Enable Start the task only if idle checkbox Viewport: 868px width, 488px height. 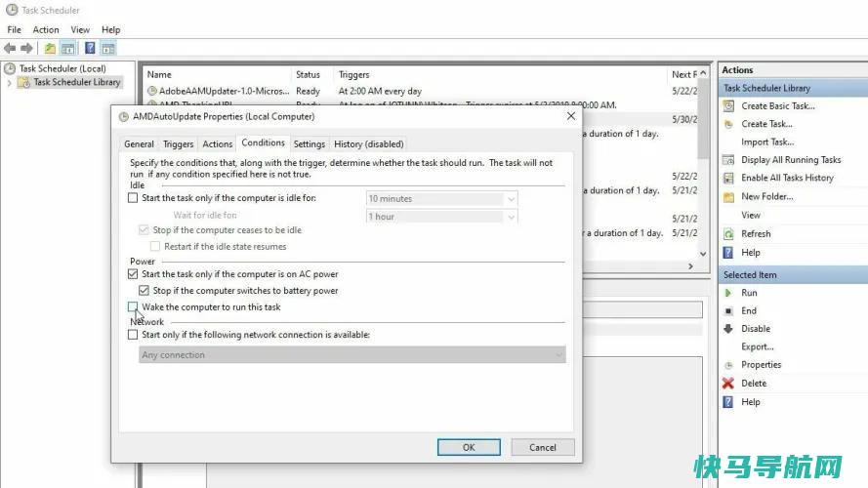[133, 197]
